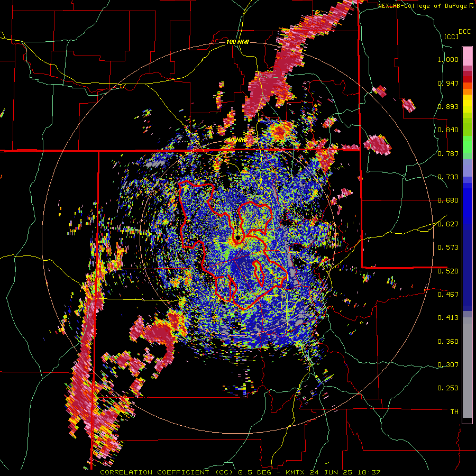Click the CORRELATION COEFFICIENT (CC) caption text
476x476 pixels.
(167, 472)
